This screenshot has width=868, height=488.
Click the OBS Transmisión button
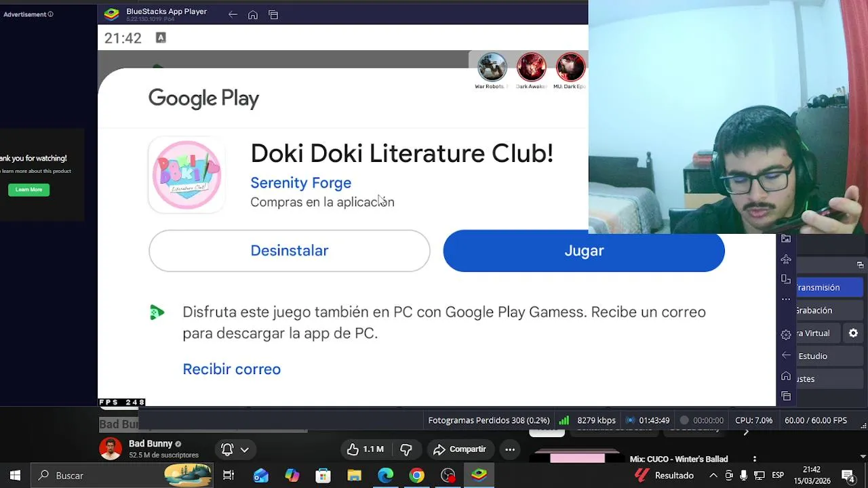[829, 287]
